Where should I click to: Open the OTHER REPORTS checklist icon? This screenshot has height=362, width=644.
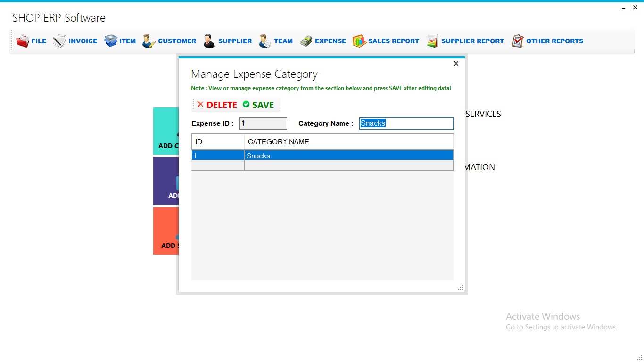(517, 41)
